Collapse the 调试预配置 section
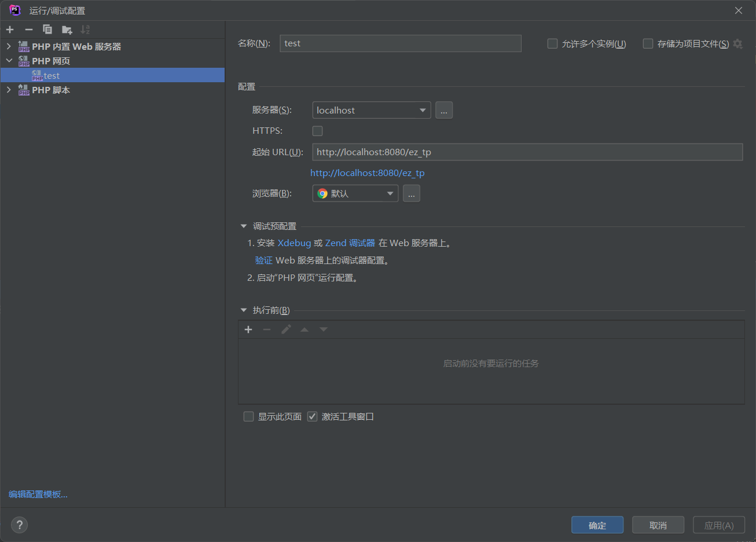The width and height of the screenshot is (756, 542). tap(244, 226)
